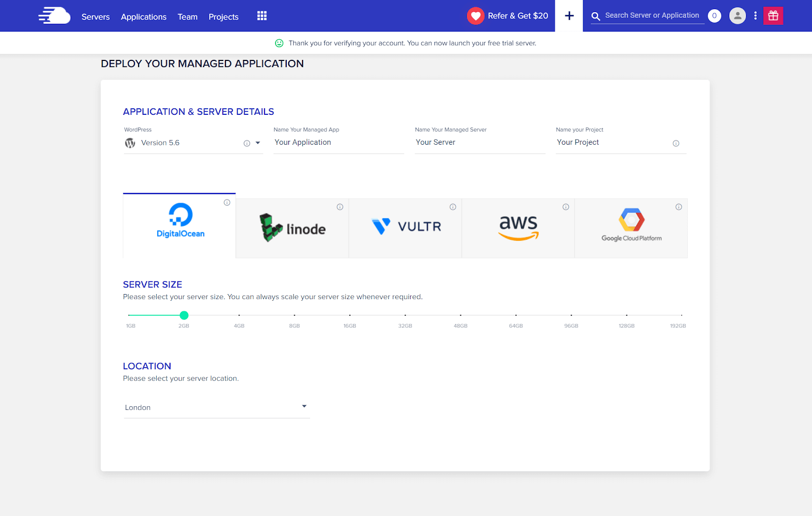This screenshot has height=516, width=812.
Task: Show info for Your Project field
Action: point(675,143)
